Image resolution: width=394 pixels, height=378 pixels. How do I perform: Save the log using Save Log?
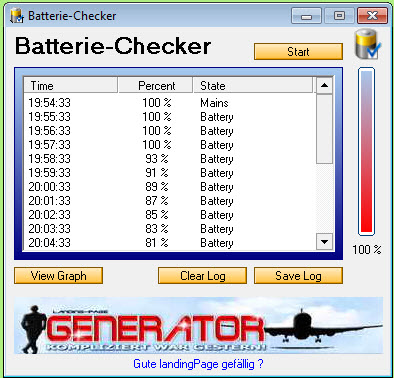tap(298, 276)
